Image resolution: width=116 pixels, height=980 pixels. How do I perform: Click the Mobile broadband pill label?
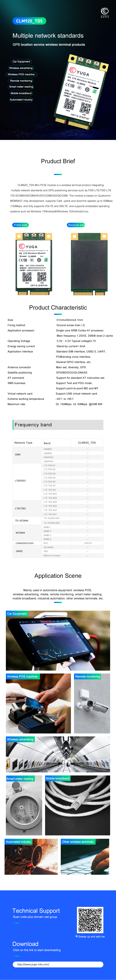coord(21,93)
